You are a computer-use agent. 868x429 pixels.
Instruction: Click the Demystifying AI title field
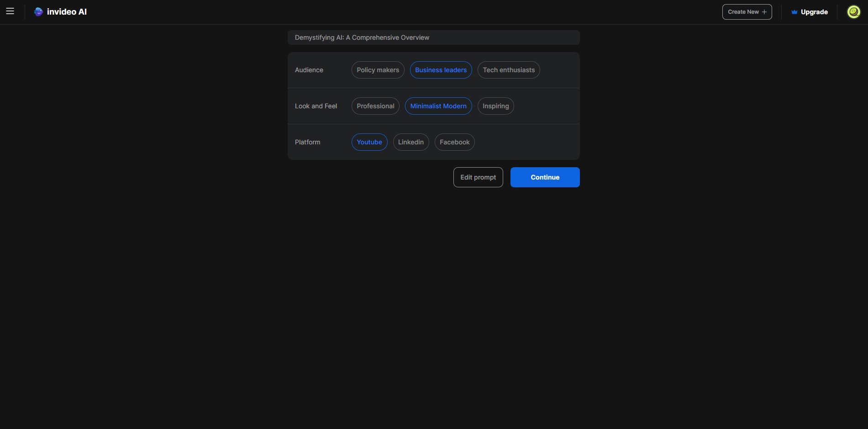[x=434, y=37]
